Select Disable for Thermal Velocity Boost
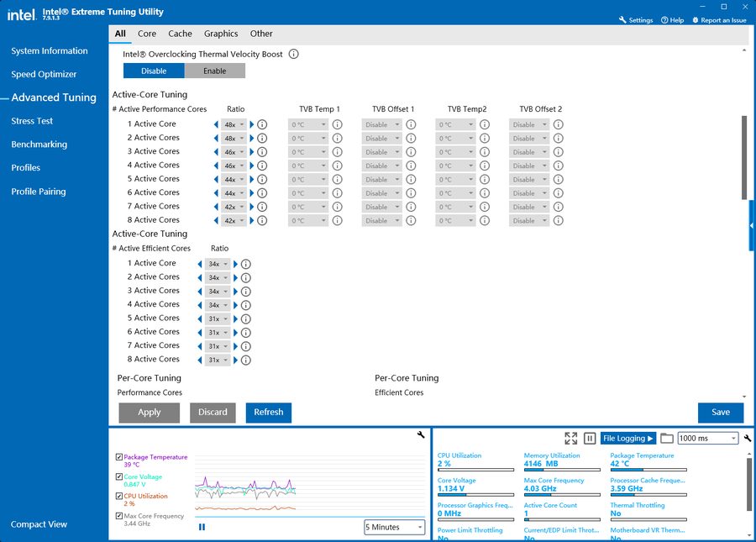 coord(154,71)
